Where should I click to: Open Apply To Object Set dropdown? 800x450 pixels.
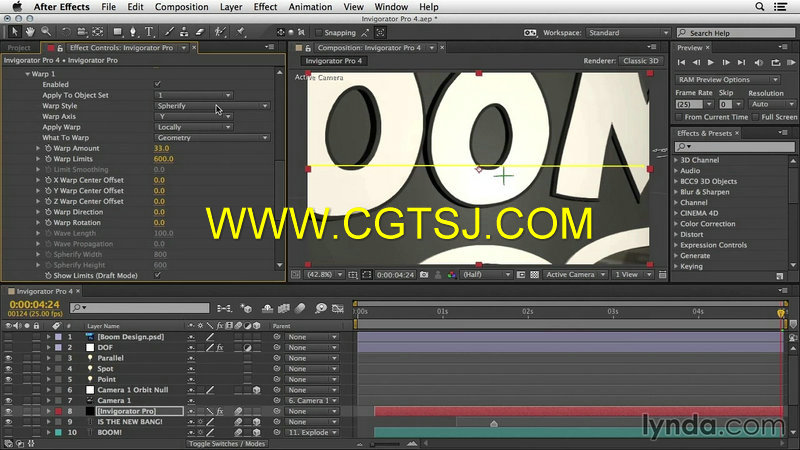[193, 95]
